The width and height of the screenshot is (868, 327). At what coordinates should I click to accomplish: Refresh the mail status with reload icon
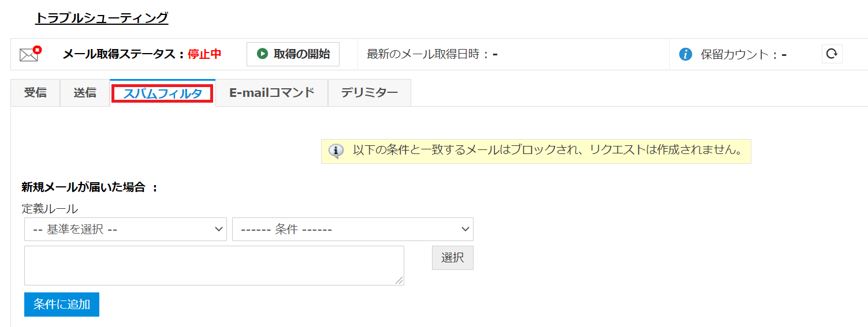pos(832,54)
